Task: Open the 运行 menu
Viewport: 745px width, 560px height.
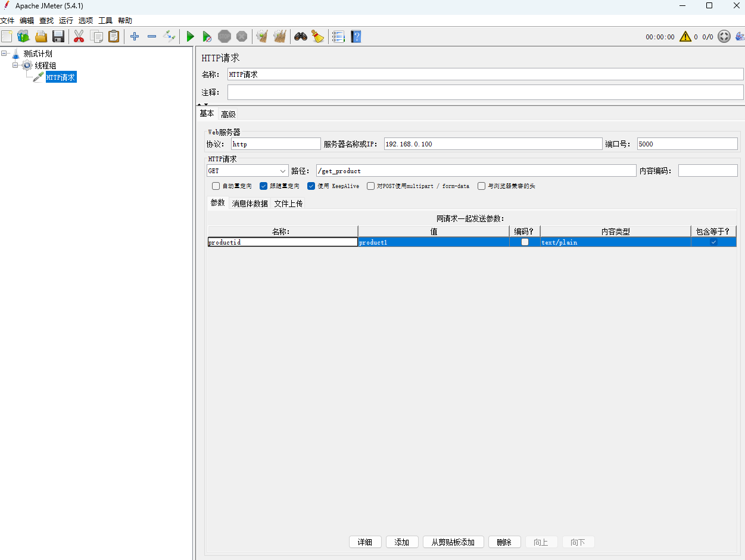Action: (66, 21)
